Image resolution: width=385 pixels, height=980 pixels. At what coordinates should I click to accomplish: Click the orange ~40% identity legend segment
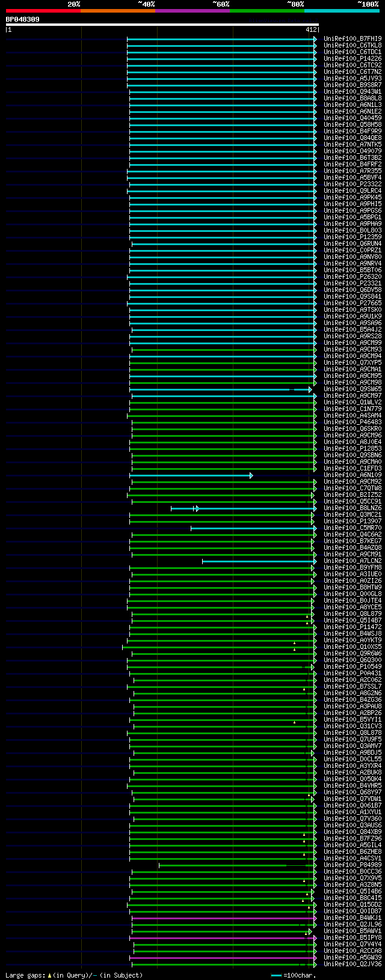click(x=118, y=11)
